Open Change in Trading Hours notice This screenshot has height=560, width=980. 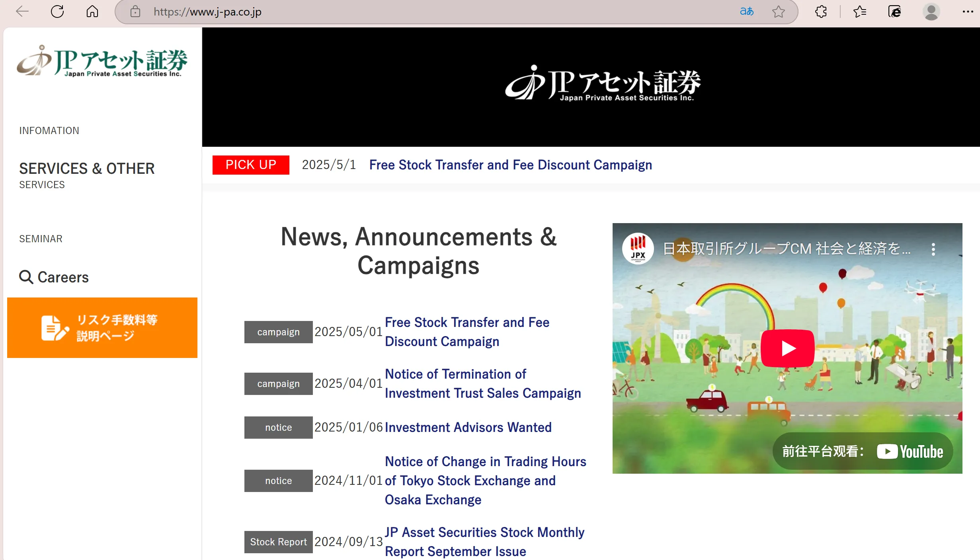(486, 480)
